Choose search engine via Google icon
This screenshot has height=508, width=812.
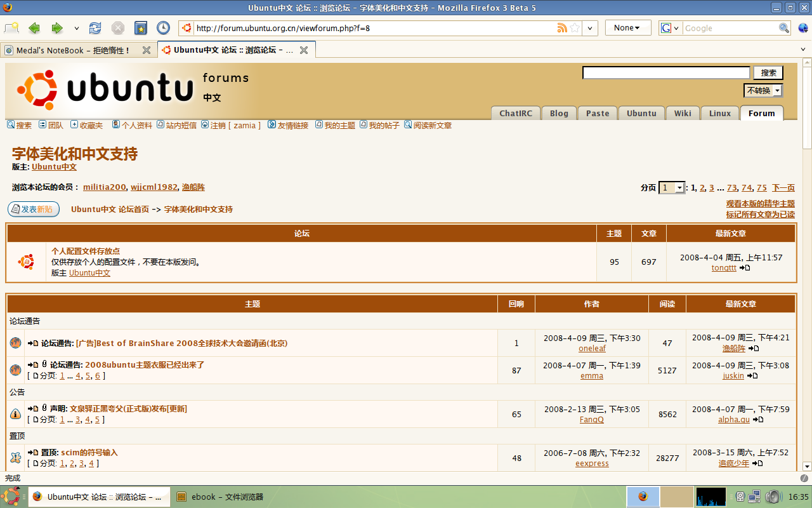click(670, 28)
